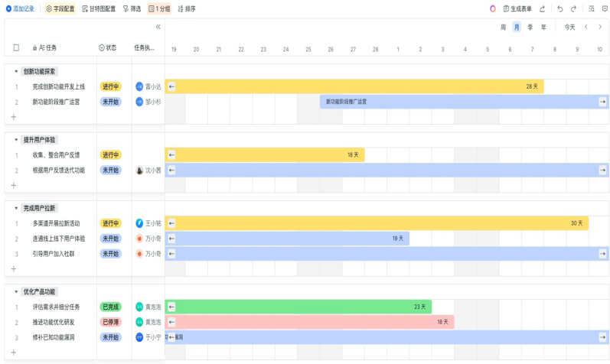The image size is (610, 364).
Task: Go to previous period using left chevron
Action: click(x=586, y=27)
